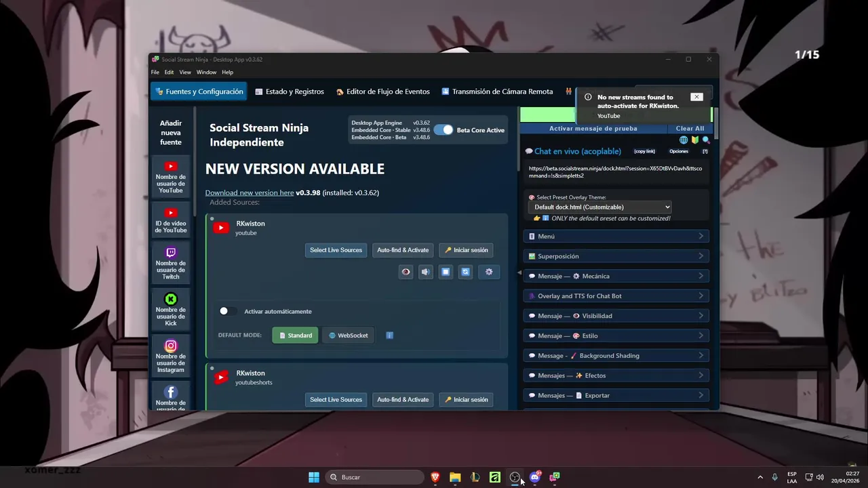Viewport: 868px width, 488px height.
Task: Switch to Estado y Registros tab
Action: point(290,91)
